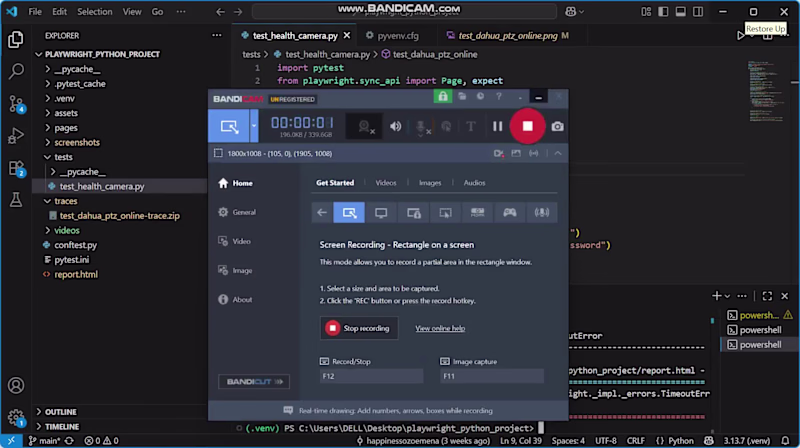
Task: Toggle Bandicam's microphone icon
Action: pos(422,127)
